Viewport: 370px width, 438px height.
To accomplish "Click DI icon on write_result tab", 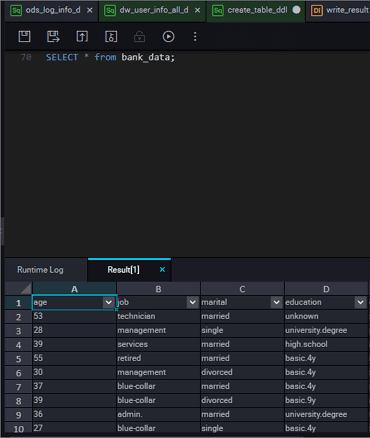I will point(317,11).
